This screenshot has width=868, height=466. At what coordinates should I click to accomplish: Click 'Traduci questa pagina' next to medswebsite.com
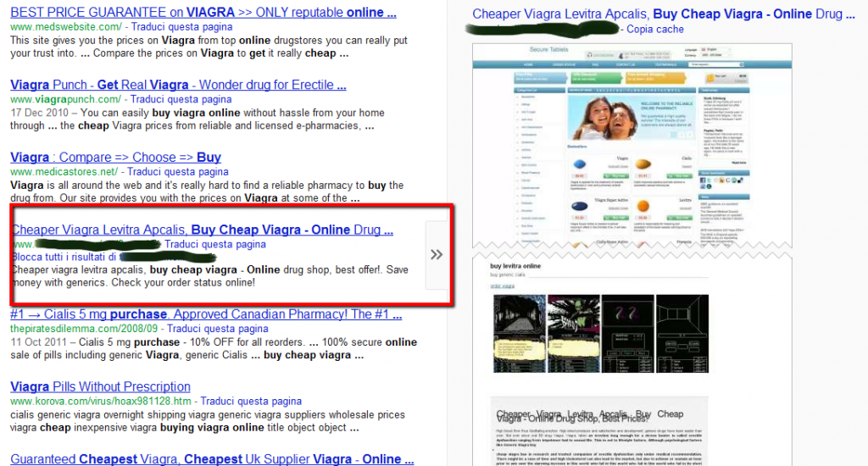point(181,26)
